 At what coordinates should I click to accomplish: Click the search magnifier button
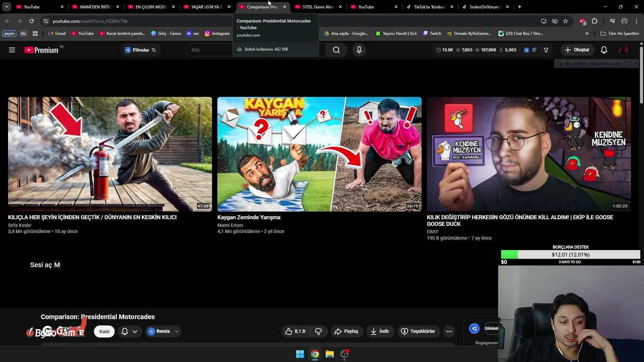[336, 50]
